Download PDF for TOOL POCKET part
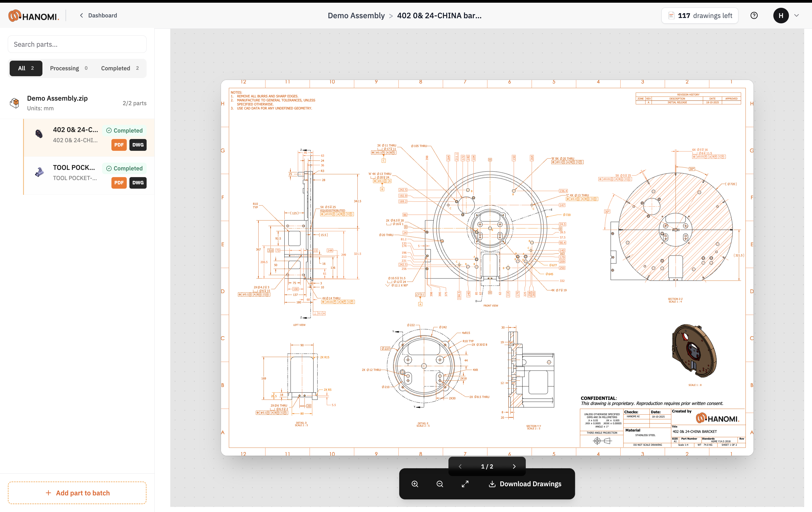 pyautogui.click(x=119, y=183)
